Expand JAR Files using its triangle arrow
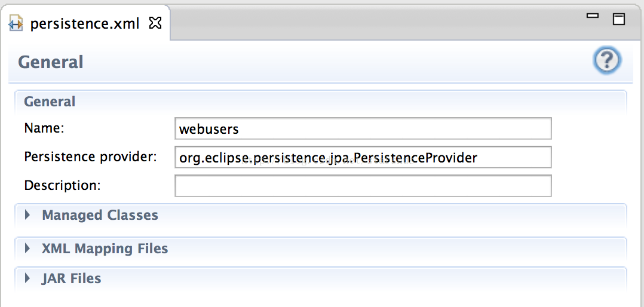Screen dimensions: 644x307 [x=27, y=278]
